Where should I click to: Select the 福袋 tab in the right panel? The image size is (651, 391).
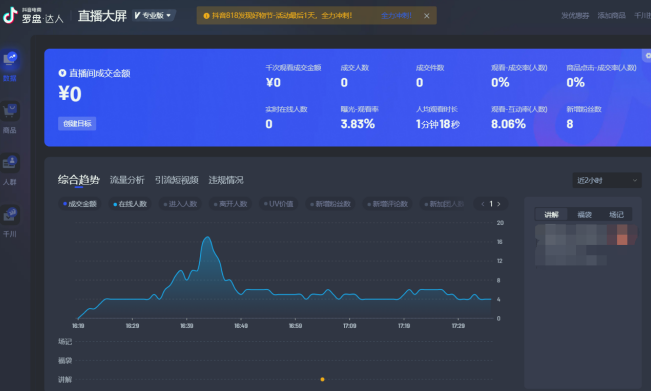(x=584, y=214)
